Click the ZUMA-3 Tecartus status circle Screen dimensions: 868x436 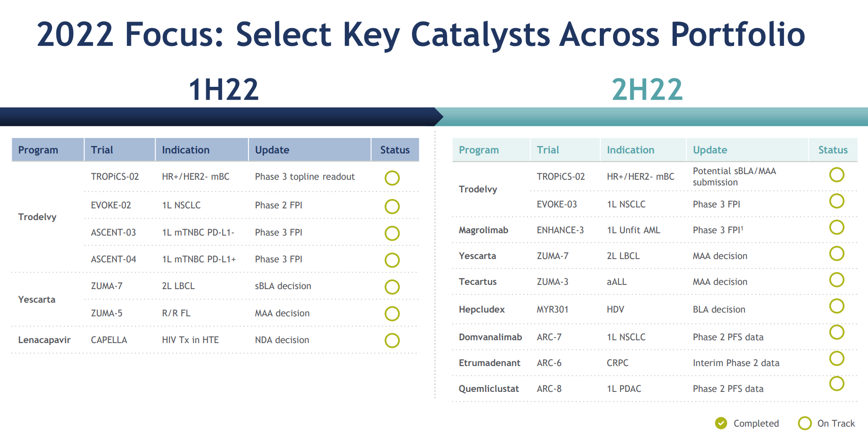pos(837,280)
